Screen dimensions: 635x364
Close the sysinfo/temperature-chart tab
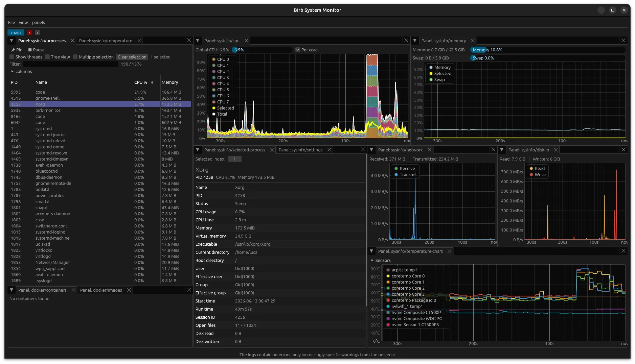(449, 251)
